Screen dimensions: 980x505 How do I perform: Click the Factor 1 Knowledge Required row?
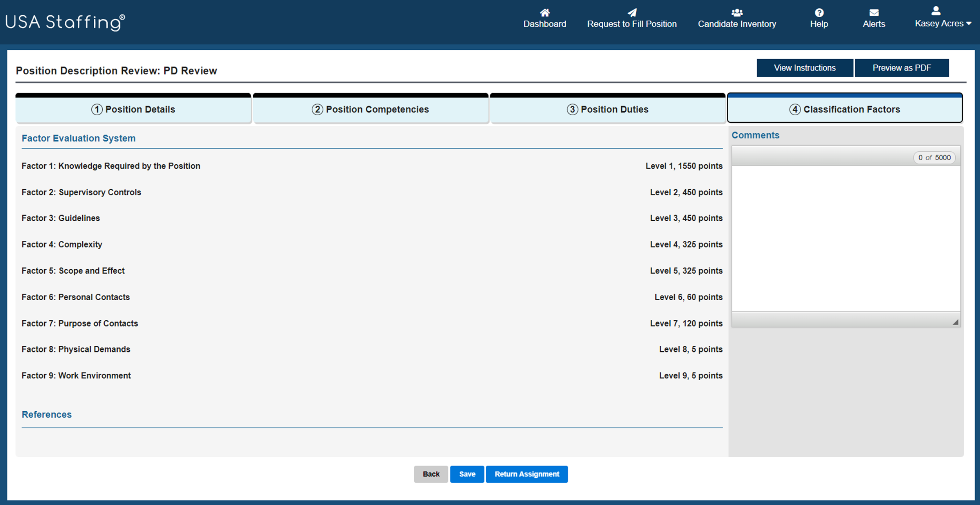(111, 166)
